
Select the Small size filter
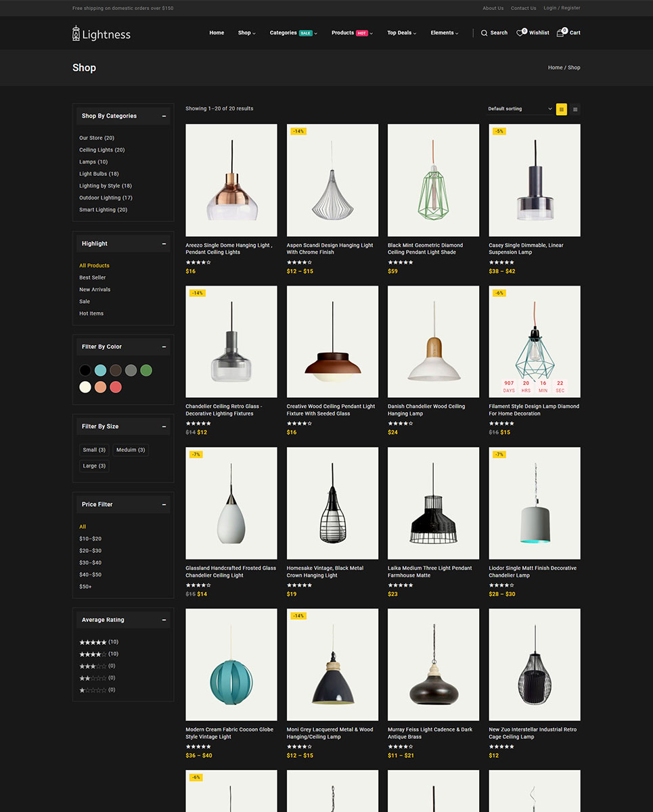[x=94, y=450]
